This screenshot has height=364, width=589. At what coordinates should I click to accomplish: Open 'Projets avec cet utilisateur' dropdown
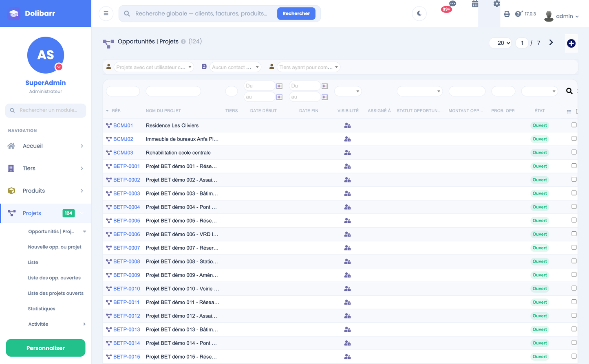tap(154, 67)
